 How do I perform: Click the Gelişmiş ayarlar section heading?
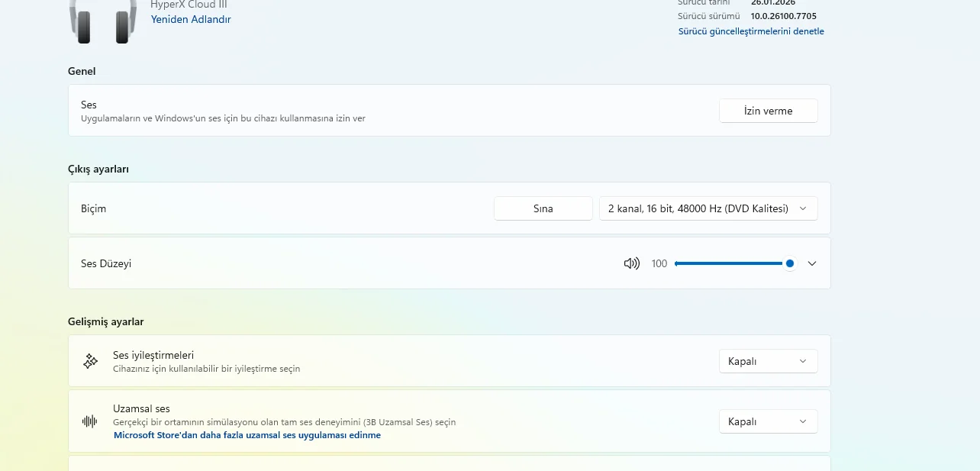coord(106,321)
